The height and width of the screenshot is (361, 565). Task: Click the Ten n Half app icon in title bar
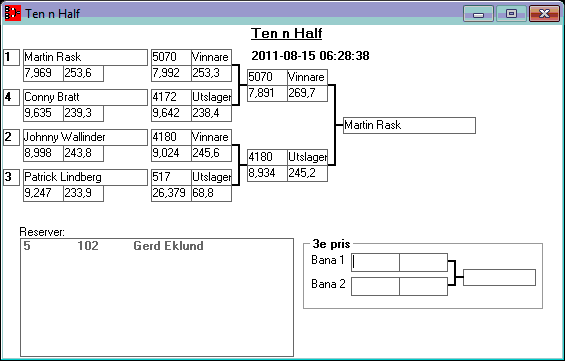pos(12,13)
